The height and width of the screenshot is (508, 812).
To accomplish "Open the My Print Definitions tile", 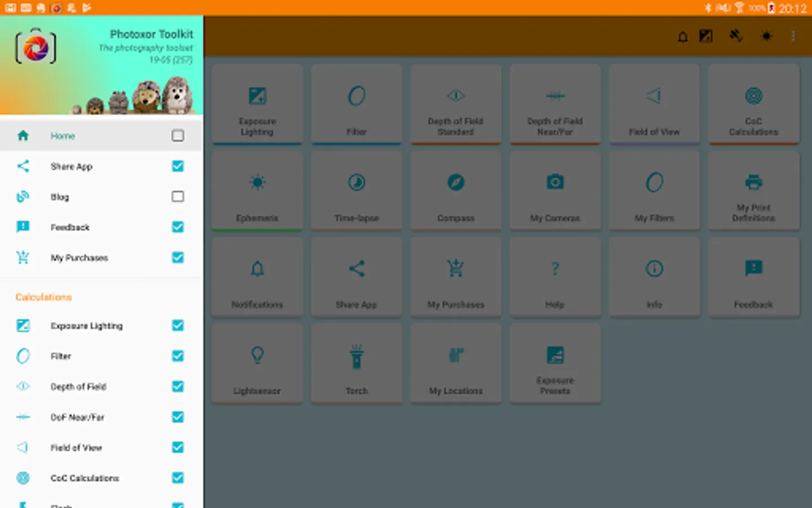I will (x=754, y=191).
